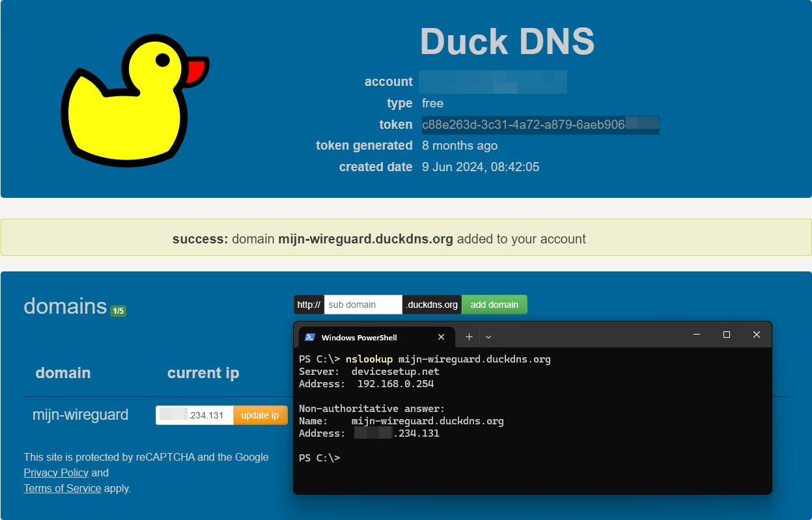Click the http:// prefix label
The height and width of the screenshot is (520, 812).
(x=309, y=305)
